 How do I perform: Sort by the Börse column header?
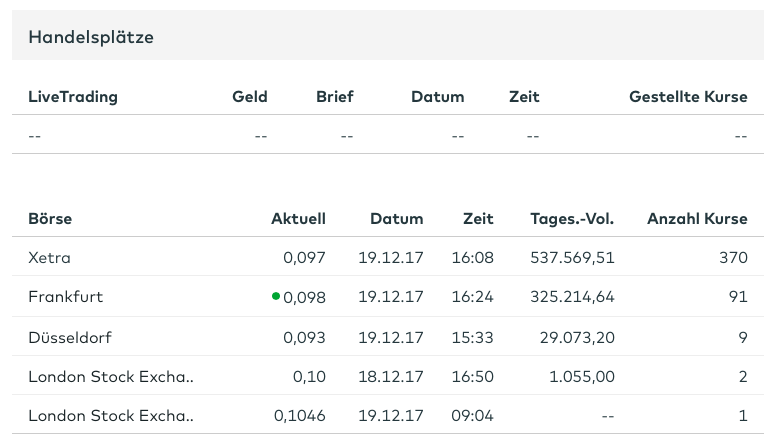[50, 218]
